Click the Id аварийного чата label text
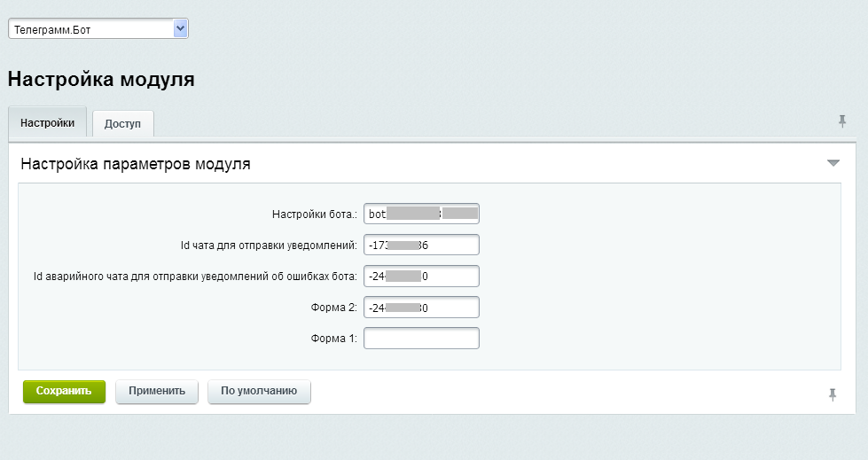This screenshot has width=868, height=460. 194,277
